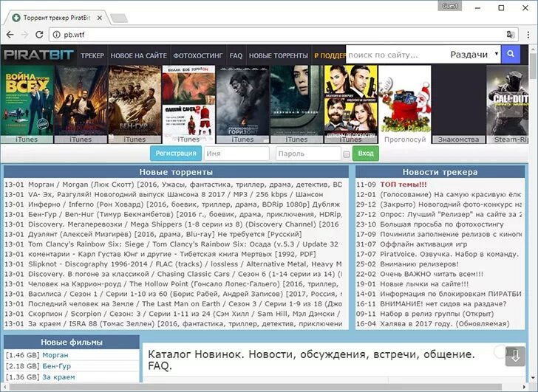Open the Скорпион / Scorpion torrent link
Screen dimensions: 538x392
coord(184,314)
